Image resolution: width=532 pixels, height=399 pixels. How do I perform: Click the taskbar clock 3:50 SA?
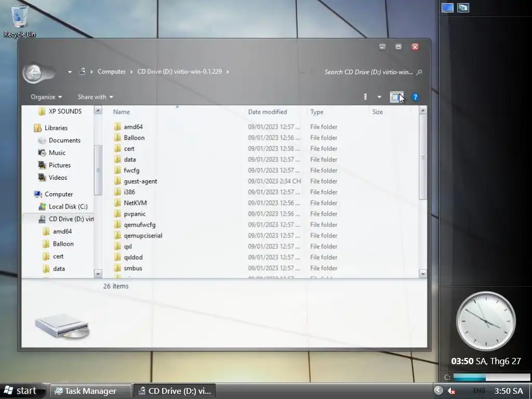(x=509, y=391)
